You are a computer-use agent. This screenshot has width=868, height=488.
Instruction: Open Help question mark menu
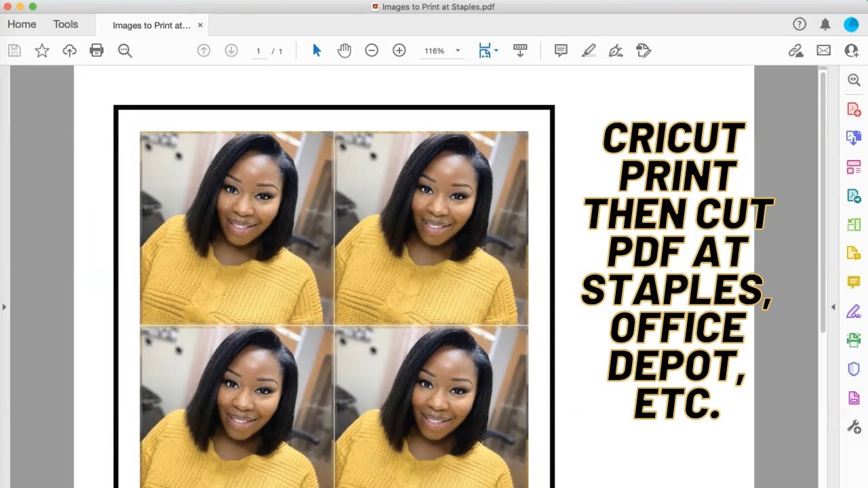[800, 24]
